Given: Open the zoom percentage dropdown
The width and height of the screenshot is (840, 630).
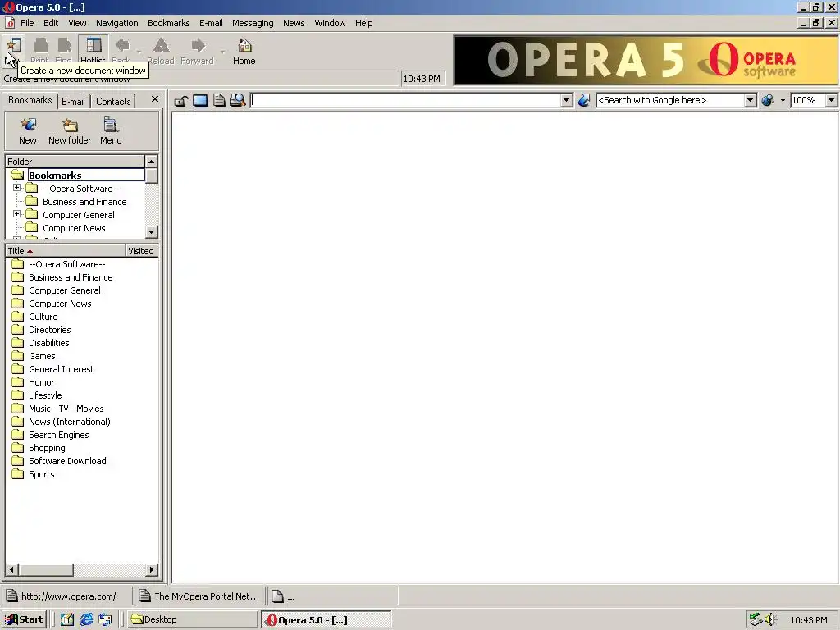Looking at the screenshot, I should (x=831, y=100).
